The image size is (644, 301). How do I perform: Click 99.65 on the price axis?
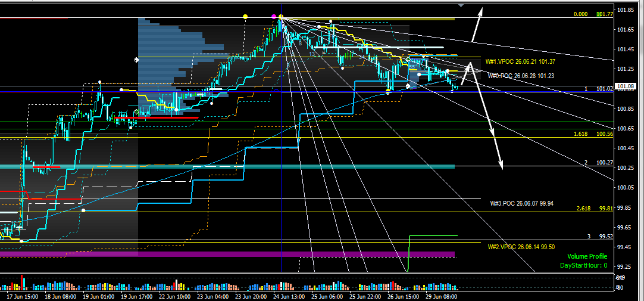tap(623, 228)
